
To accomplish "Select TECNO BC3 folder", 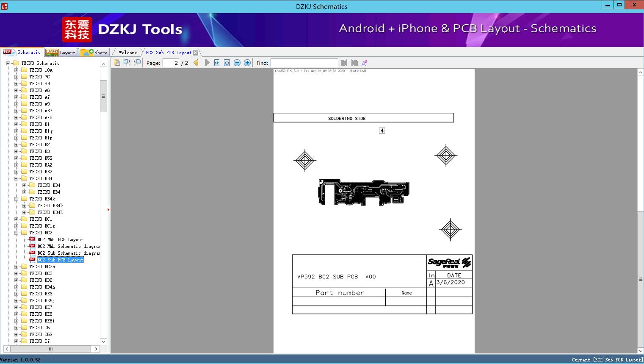I will (41, 273).
